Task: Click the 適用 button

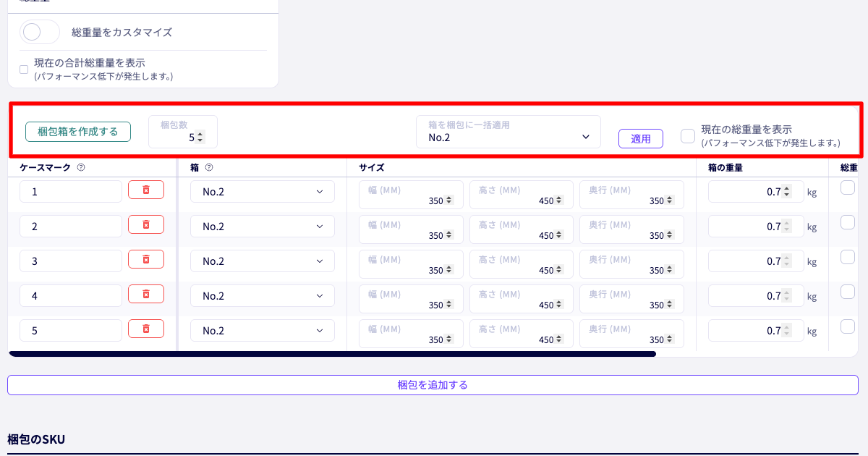Action: coord(641,139)
